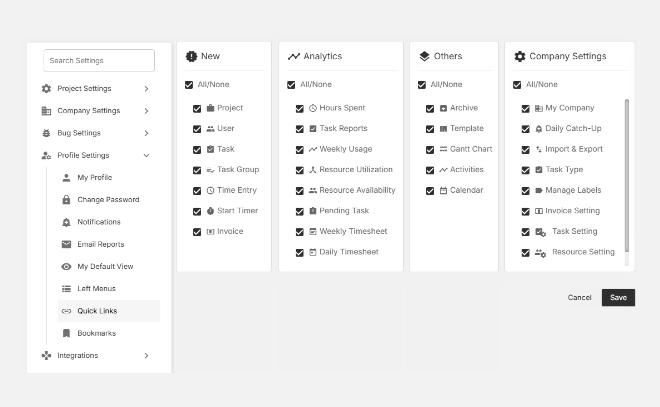The image size is (660, 407).
Task: Toggle All/None checkbox in New column
Action: pos(189,85)
